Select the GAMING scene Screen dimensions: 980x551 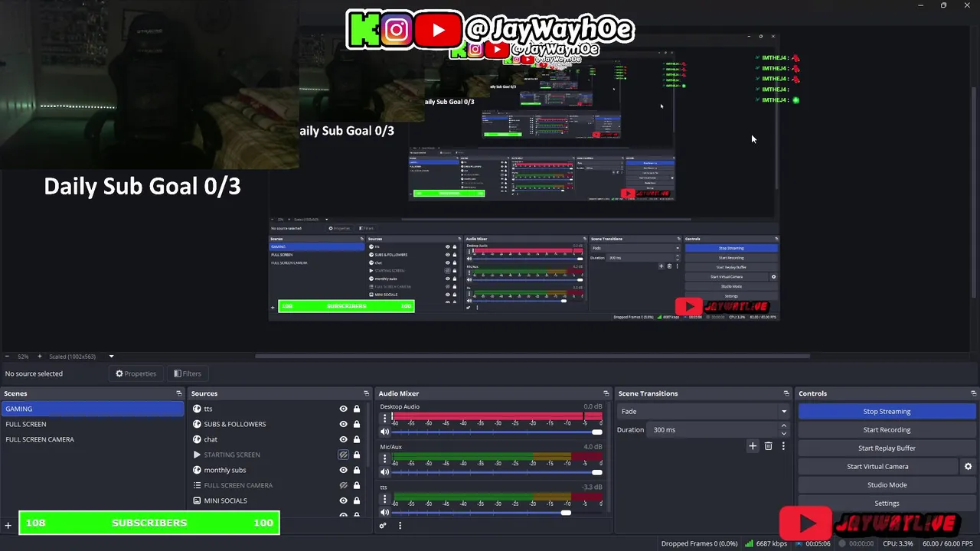93,409
